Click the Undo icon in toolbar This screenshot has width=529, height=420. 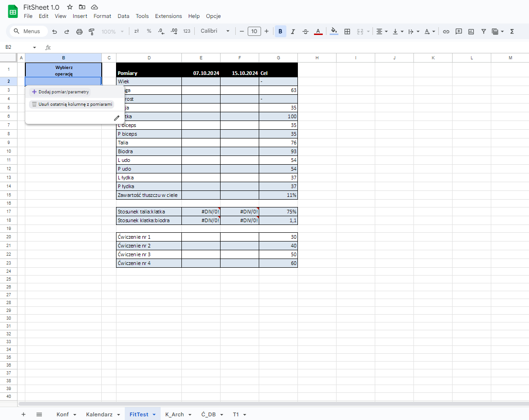click(55, 31)
